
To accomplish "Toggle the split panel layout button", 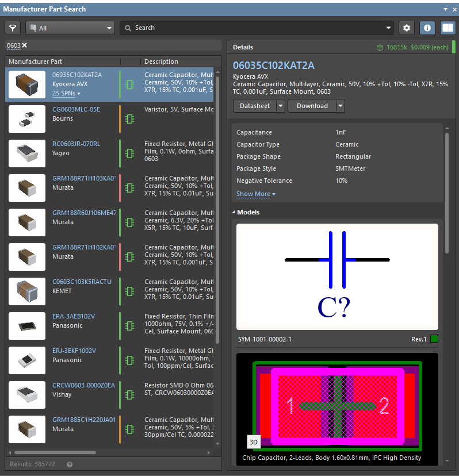I will [x=447, y=28].
